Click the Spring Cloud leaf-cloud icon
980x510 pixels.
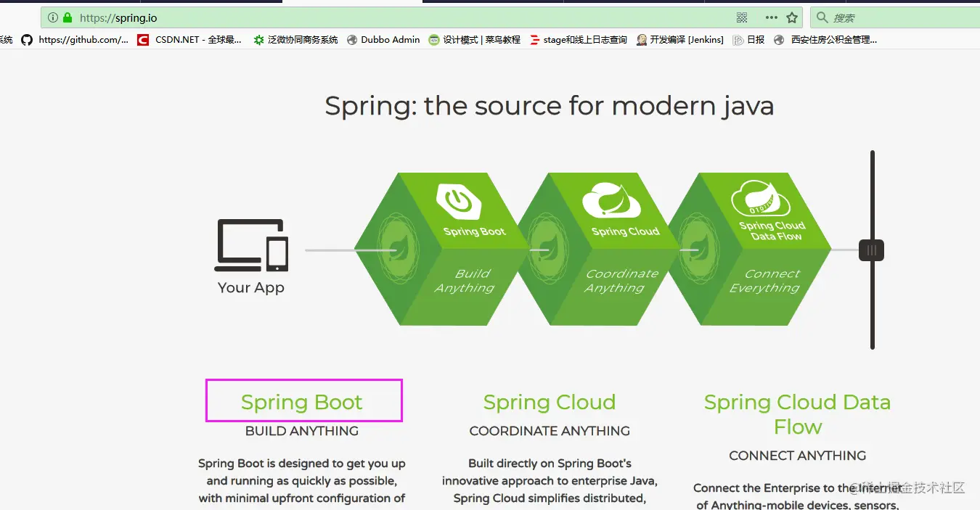pos(611,200)
